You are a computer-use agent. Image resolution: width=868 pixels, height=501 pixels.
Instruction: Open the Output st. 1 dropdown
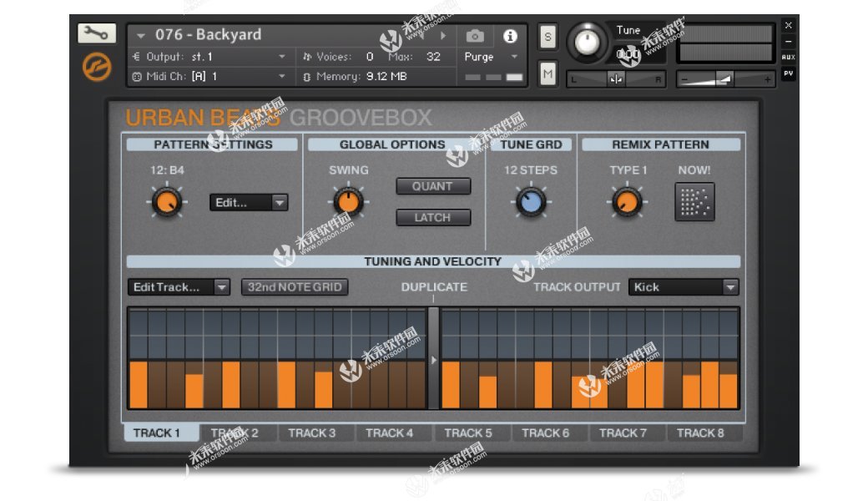pyautogui.click(x=282, y=57)
